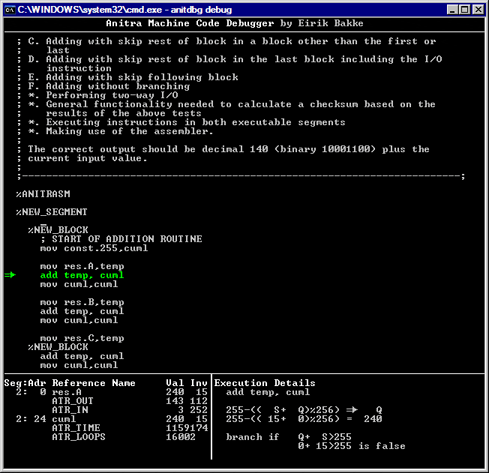Open the cmd.exe system menu icon
489x473 pixels.
pyautogui.click(x=10, y=10)
